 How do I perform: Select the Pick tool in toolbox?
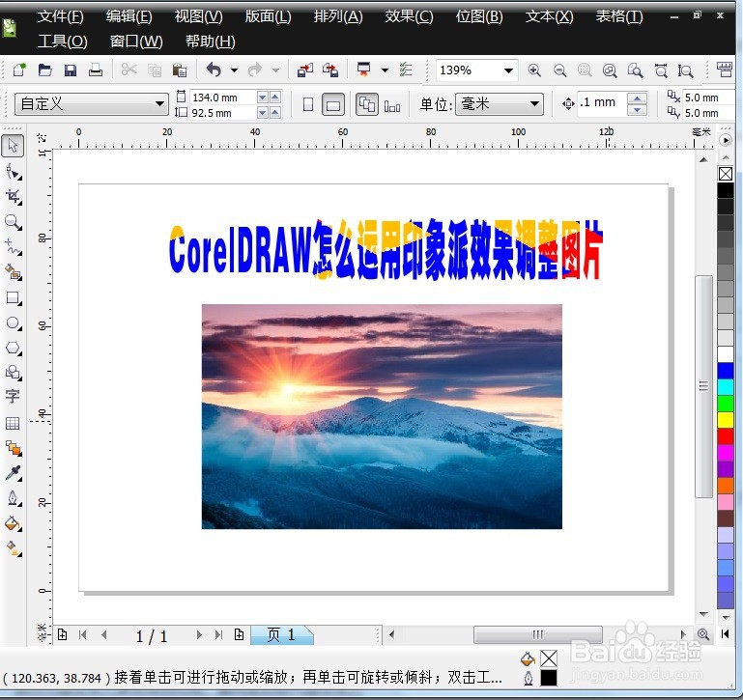pos(13,146)
